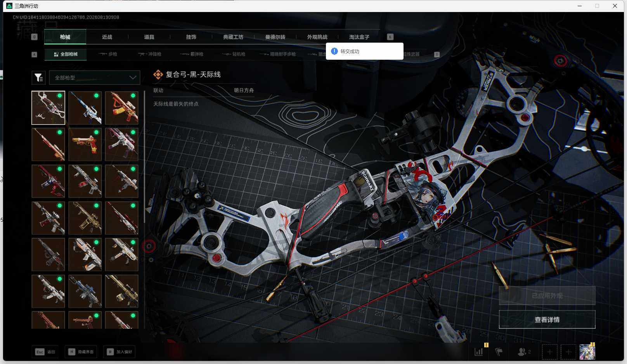This screenshot has height=364, width=627.
Task: Select the orange-red SMG skin in first row
Action: coord(121,108)
